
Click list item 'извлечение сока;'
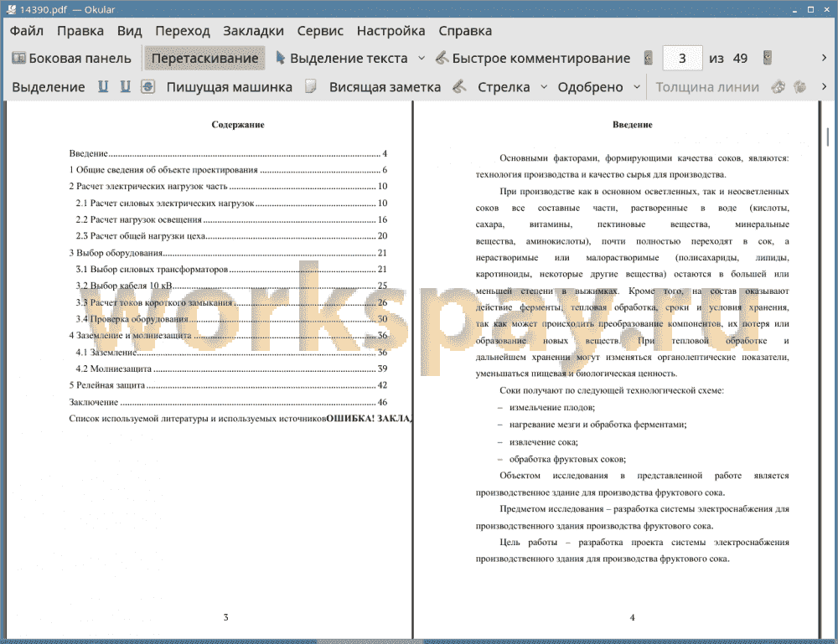click(x=544, y=442)
